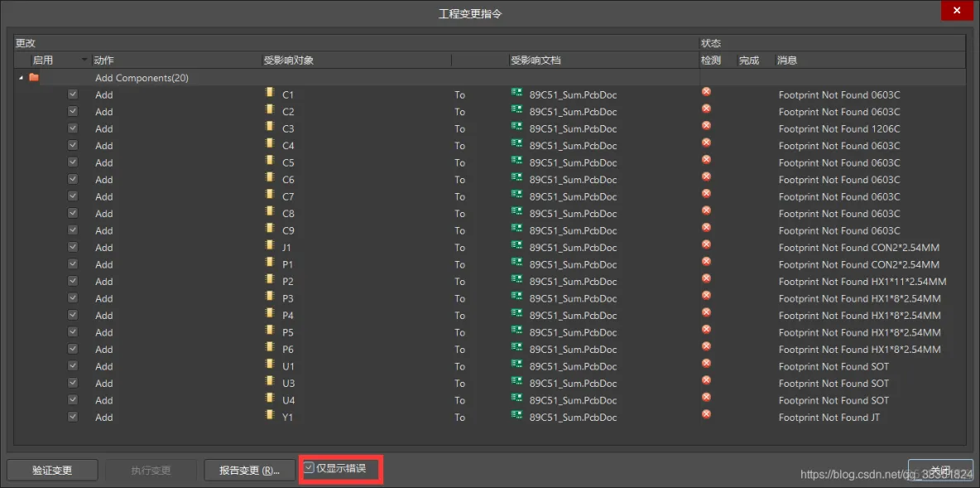Click the component icon for U1

coord(270,364)
